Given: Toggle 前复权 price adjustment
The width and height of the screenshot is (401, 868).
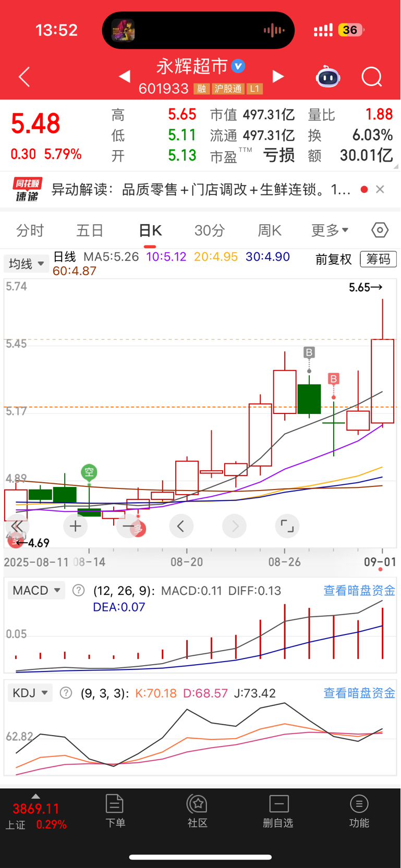Looking at the screenshot, I should click(334, 259).
